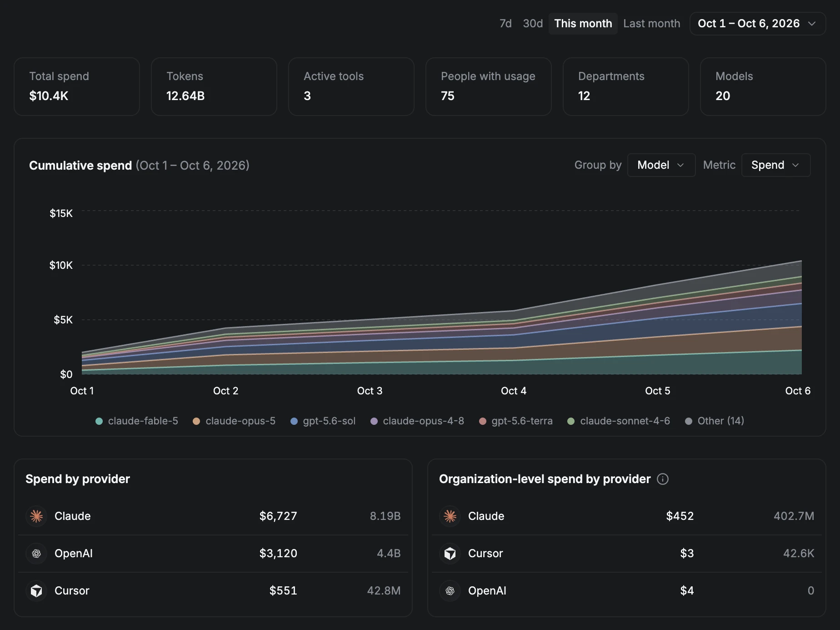Click the $452 organization Claude spend
This screenshot has width=840, height=630.
coord(680,516)
